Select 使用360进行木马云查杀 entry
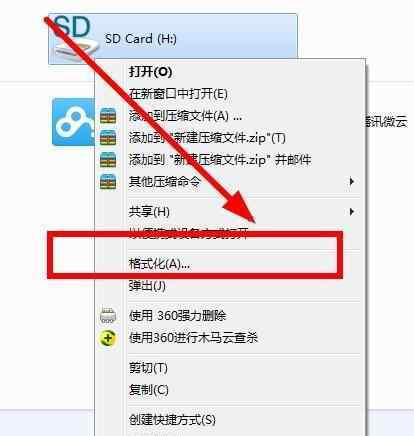The image size is (414, 436). point(193,338)
